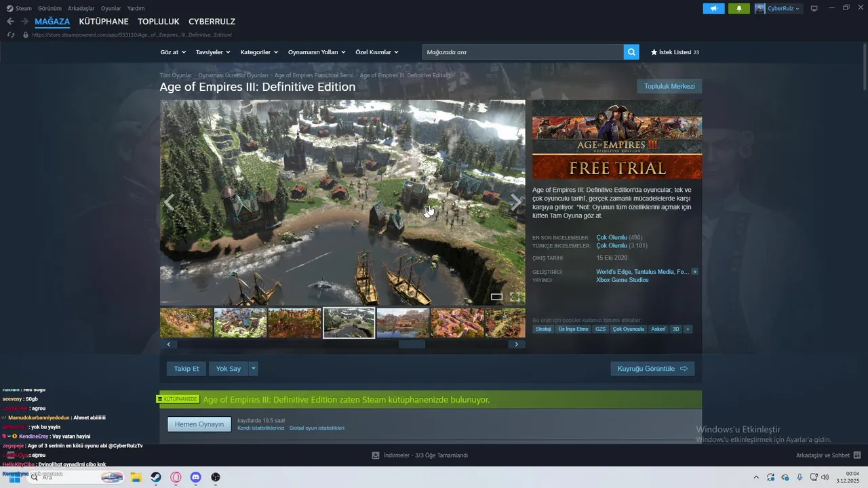Click the Steam icon in the taskbar
868x488 pixels.
[x=156, y=477]
